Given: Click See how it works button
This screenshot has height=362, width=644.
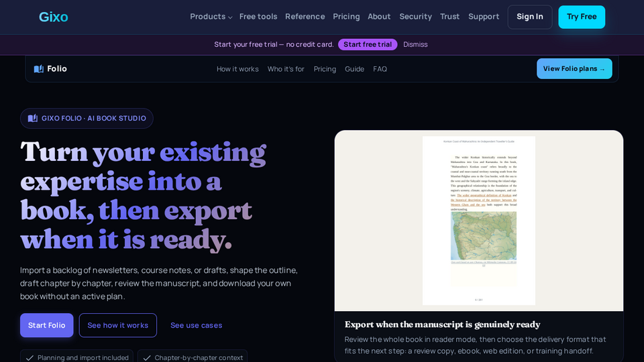Looking at the screenshot, I should (x=118, y=325).
